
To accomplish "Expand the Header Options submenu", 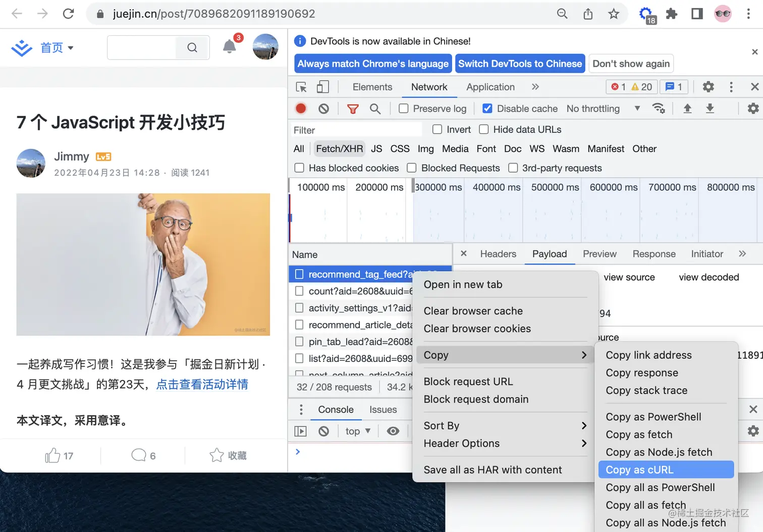I will (x=505, y=444).
